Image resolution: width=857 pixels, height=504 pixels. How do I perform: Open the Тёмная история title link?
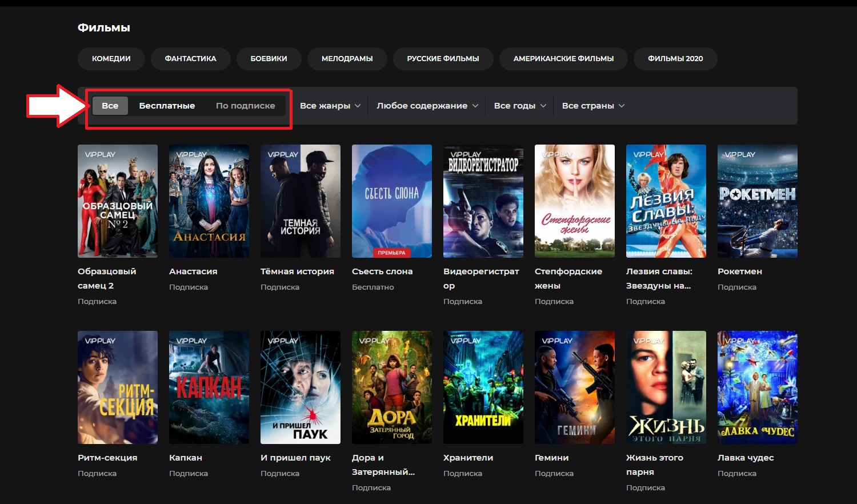[x=297, y=271]
